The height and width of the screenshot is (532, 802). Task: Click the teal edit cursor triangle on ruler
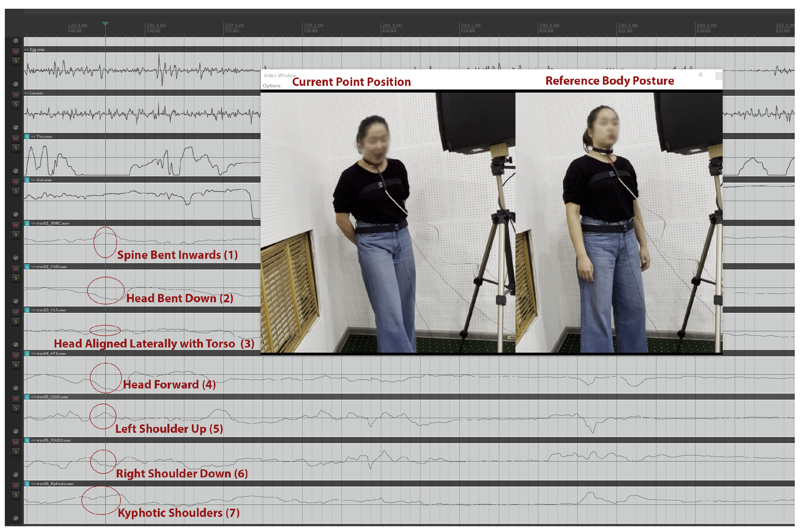pos(105,24)
